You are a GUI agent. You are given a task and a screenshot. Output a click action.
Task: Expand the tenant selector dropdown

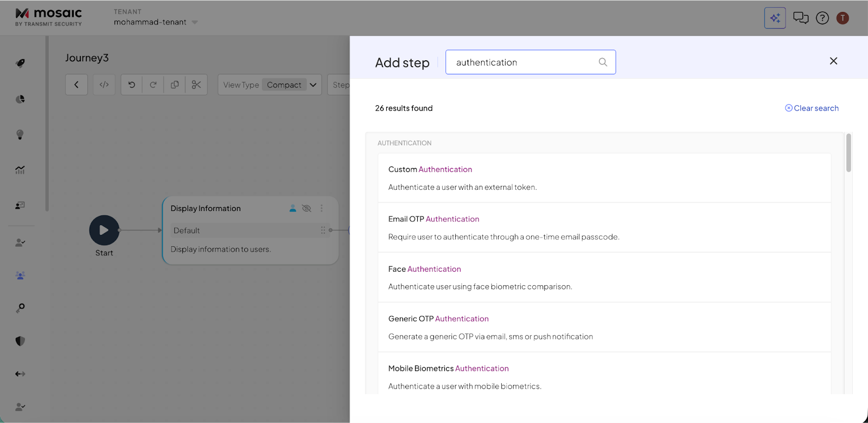click(195, 22)
